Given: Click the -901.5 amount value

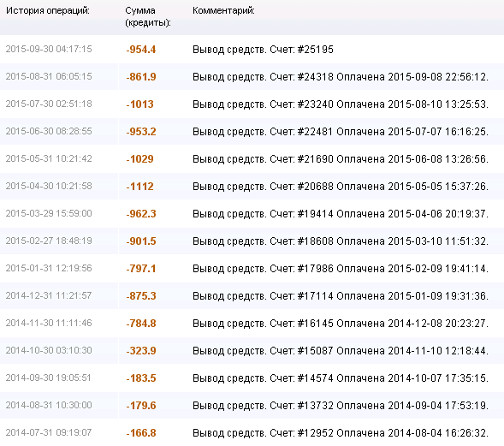Looking at the screenshot, I should coord(141,241).
